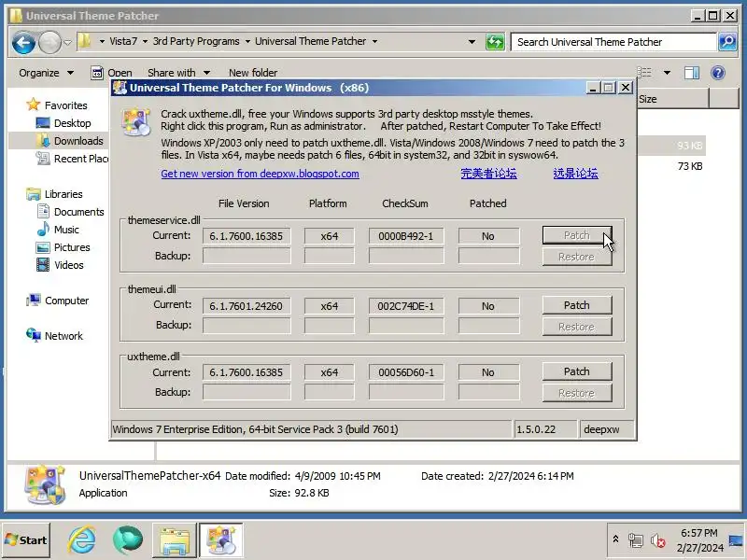Image resolution: width=747 pixels, height=560 pixels.
Task: Click themeui.dll checksum 002C74DE-1 field
Action: [406, 306]
